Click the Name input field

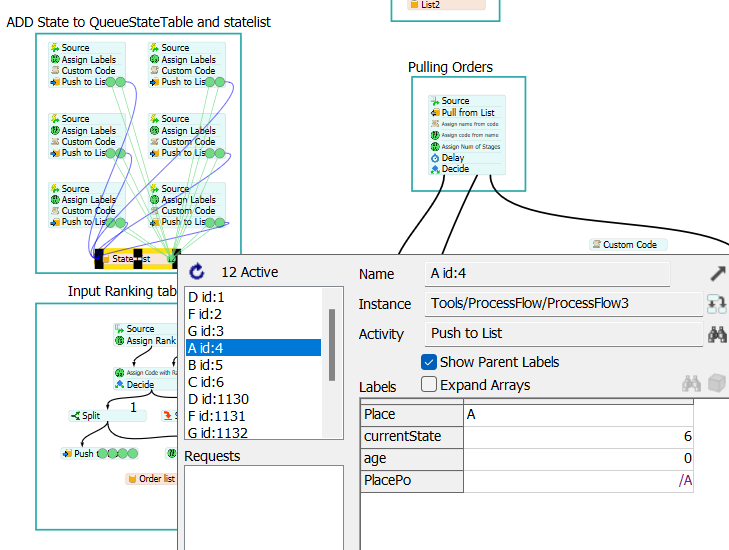547,273
